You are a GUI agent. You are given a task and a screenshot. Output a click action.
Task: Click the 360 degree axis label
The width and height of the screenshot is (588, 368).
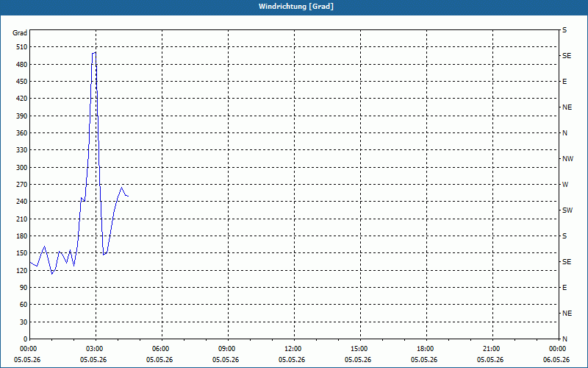point(22,133)
